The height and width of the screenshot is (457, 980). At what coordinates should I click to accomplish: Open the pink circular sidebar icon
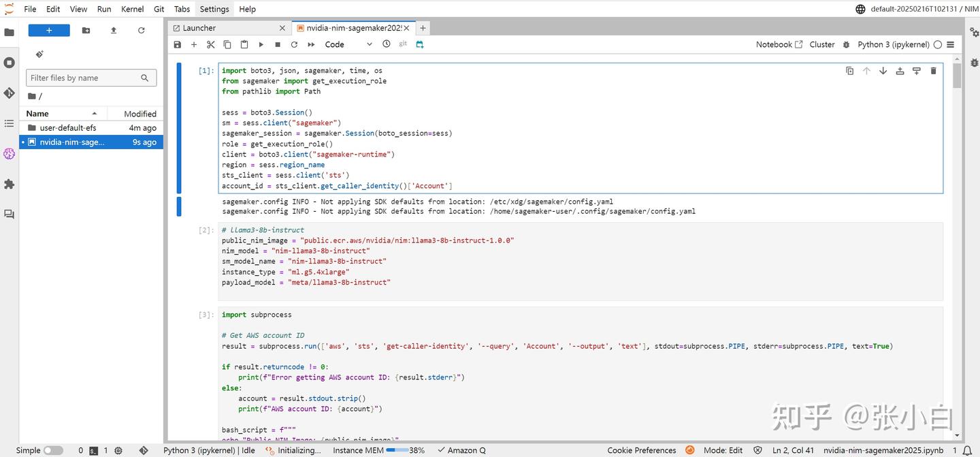(x=9, y=154)
